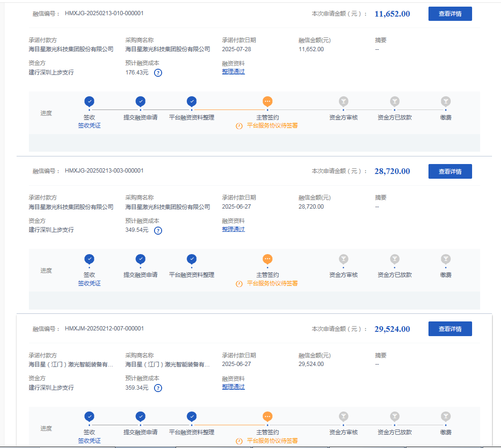Click the estimated financing cost 349.54元
Screen dimensions: 501x448
[x=137, y=230]
